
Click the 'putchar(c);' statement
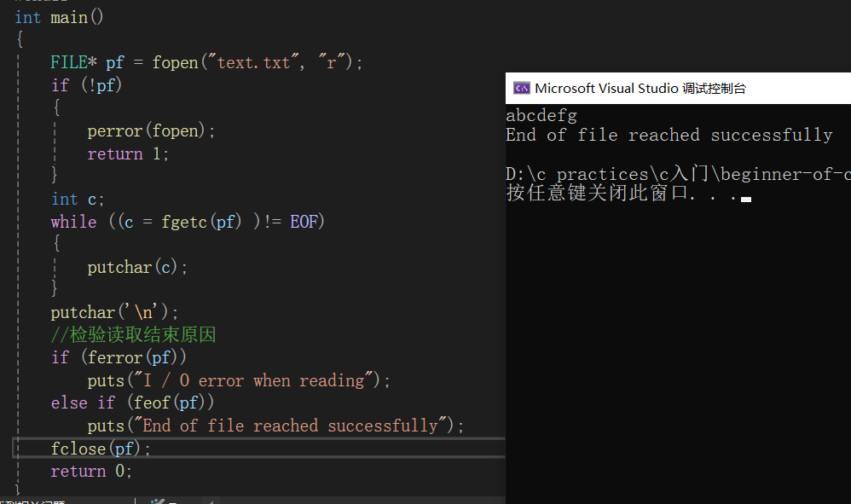point(137,268)
